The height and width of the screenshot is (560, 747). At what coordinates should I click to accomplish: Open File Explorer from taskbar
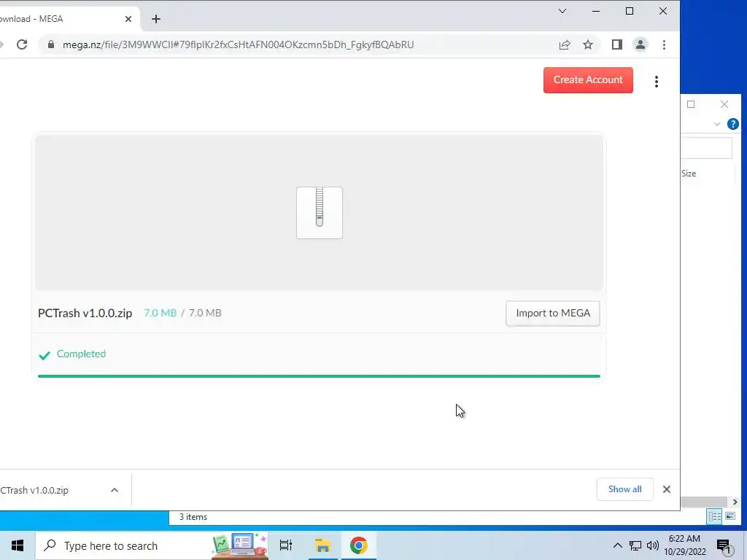click(x=323, y=545)
